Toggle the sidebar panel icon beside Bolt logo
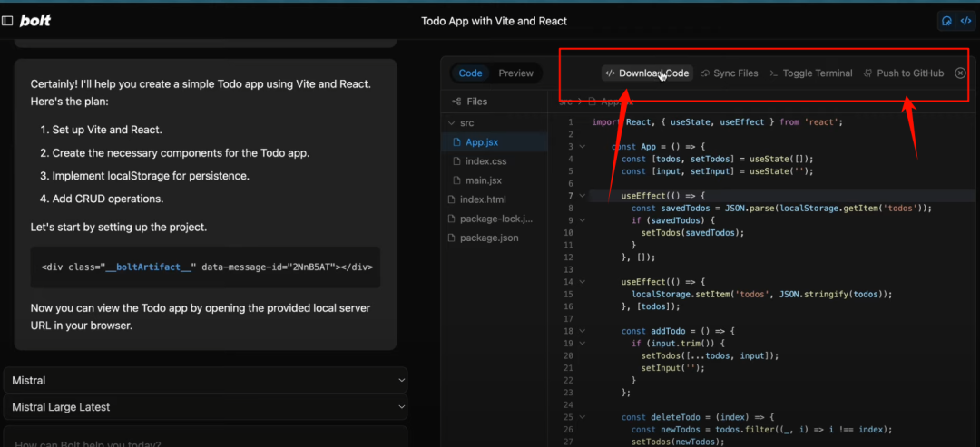Image resolution: width=980 pixels, height=447 pixels. pos(7,21)
